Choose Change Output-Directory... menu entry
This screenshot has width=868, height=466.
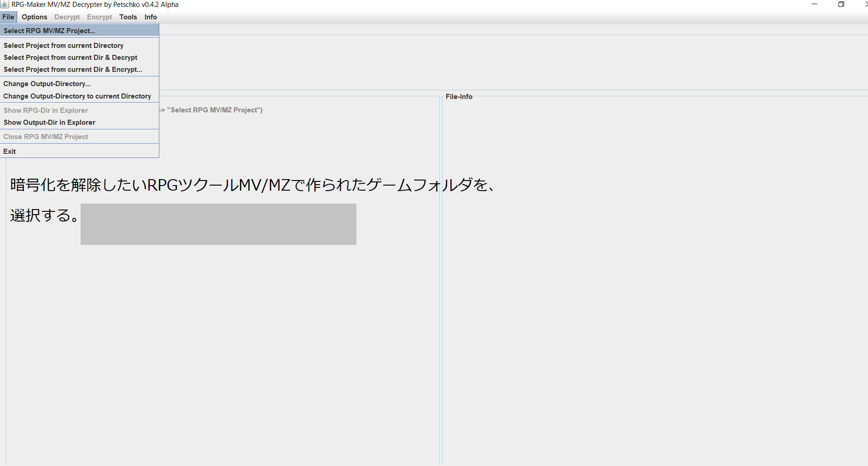[80, 84]
